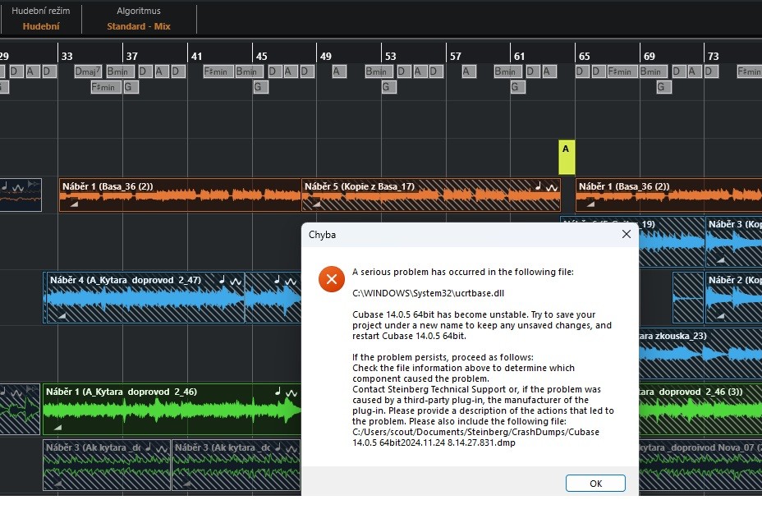Click triangle handle on Náběr 5 (Kopie z Basa_17)
Image resolution: width=762 pixels, height=532 pixels.
(x=316, y=204)
